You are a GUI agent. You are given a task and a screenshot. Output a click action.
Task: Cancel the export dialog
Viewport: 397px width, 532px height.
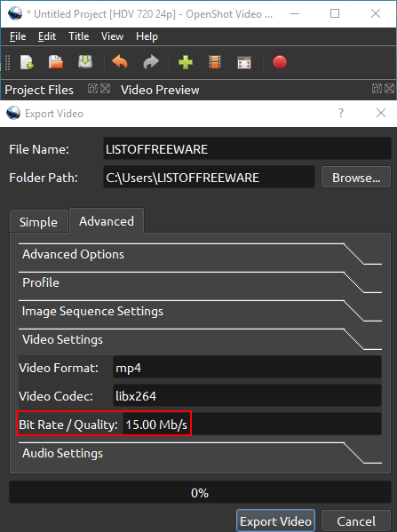pos(356,520)
